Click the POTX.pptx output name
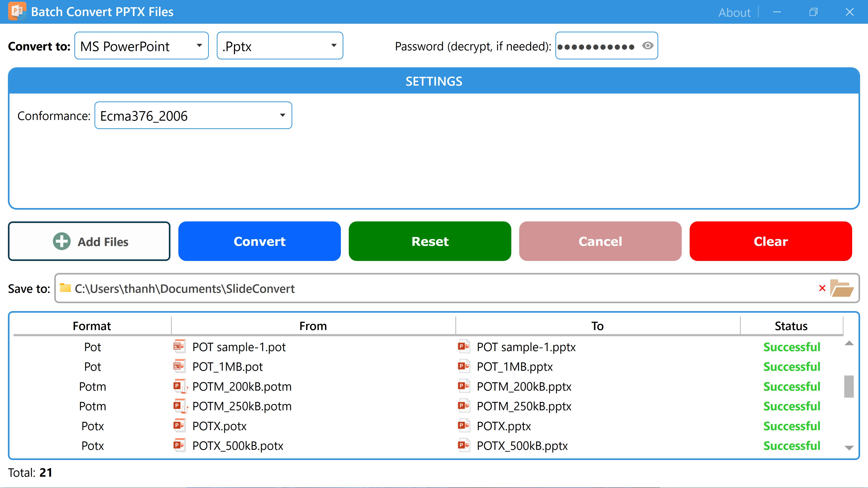This screenshot has width=868, height=488. [504, 426]
